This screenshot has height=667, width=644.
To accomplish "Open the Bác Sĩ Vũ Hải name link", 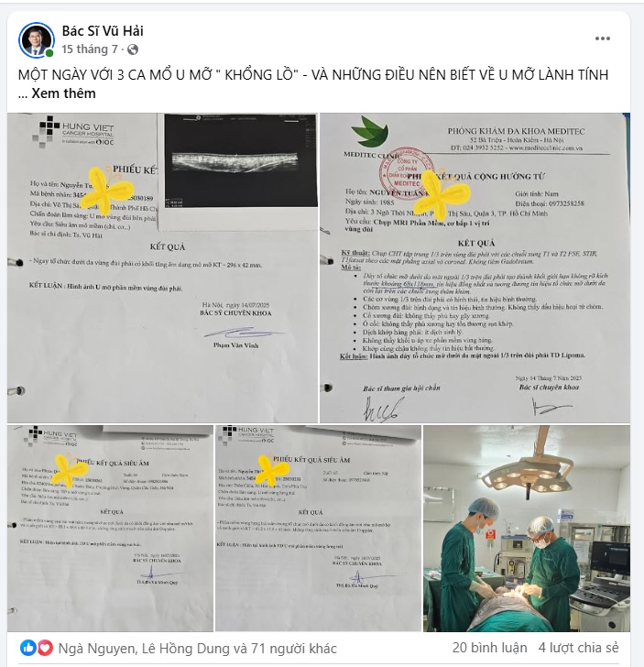I will tap(103, 30).
